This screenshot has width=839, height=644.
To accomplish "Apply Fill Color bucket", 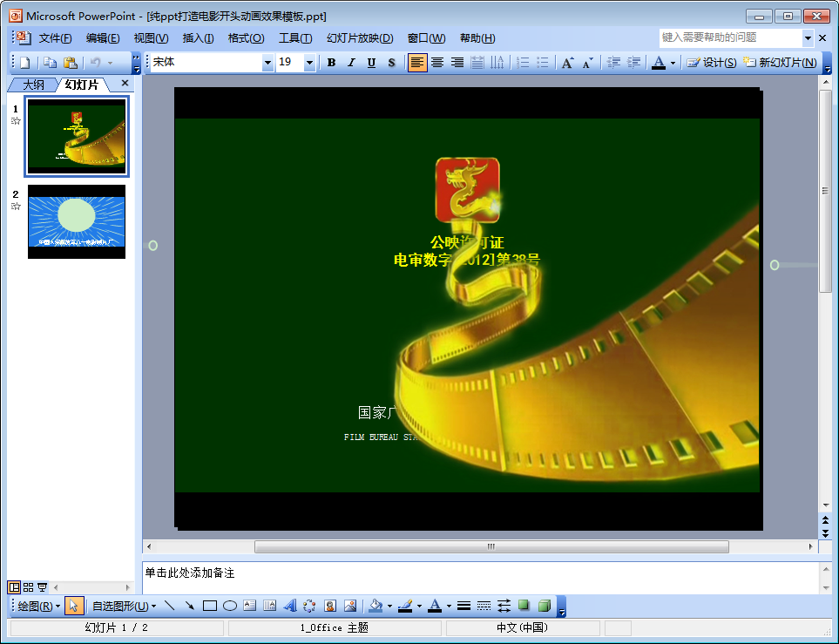I will 376,606.
